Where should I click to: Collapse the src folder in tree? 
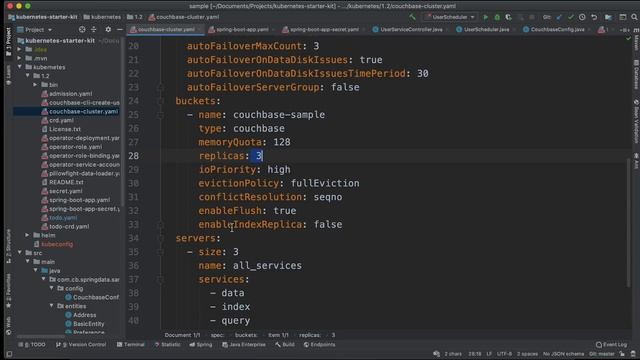click(x=20, y=253)
